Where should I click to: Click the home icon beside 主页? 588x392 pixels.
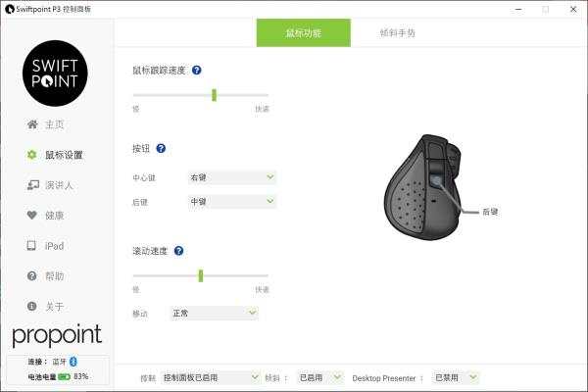[x=32, y=124]
